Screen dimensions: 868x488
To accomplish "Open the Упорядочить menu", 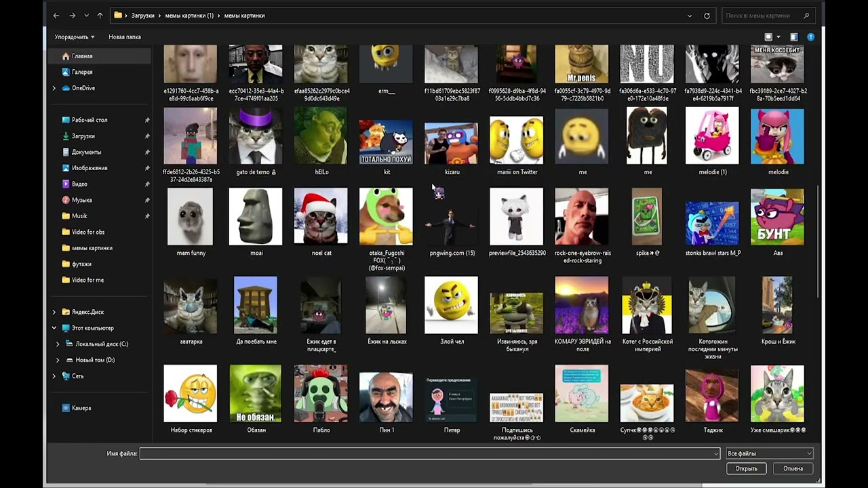I will [75, 37].
